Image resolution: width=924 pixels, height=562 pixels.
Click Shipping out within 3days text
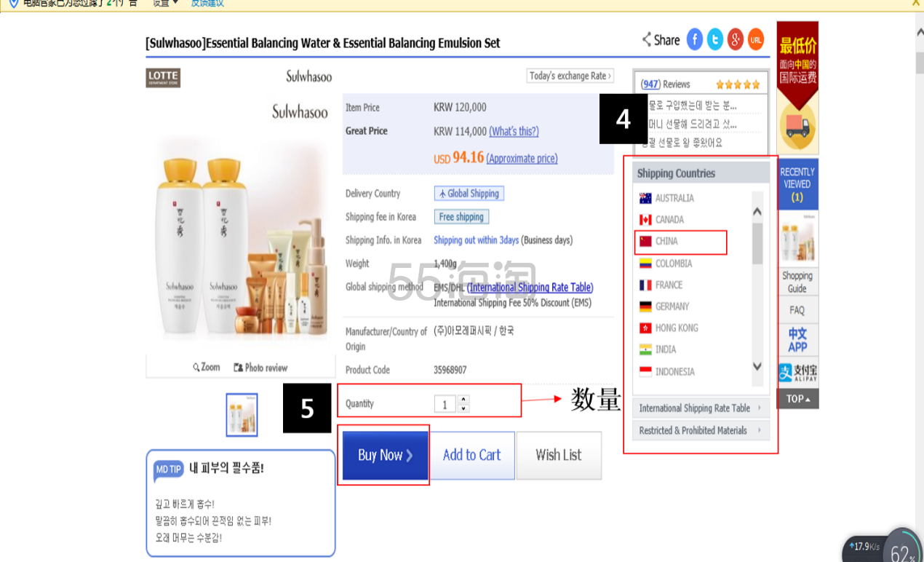coord(477,240)
